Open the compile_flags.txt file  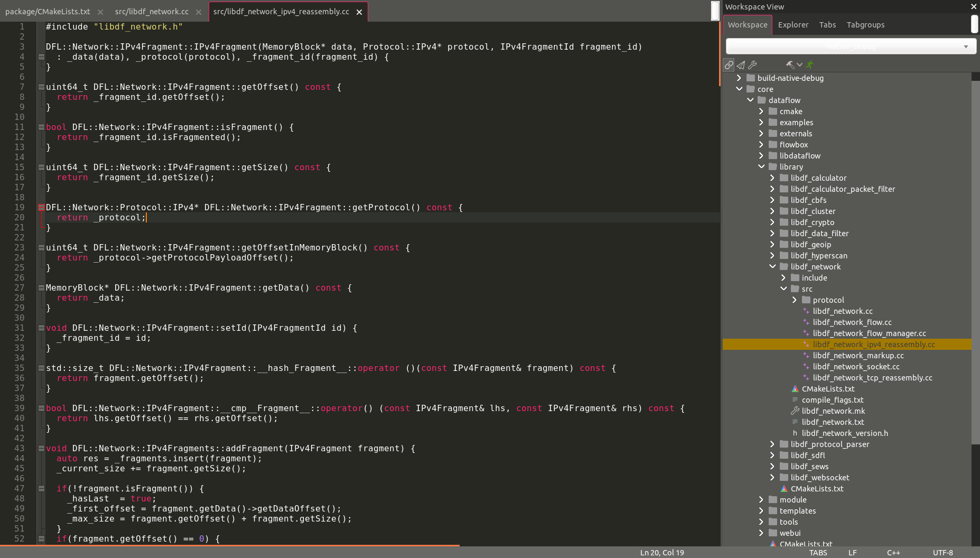(x=833, y=399)
